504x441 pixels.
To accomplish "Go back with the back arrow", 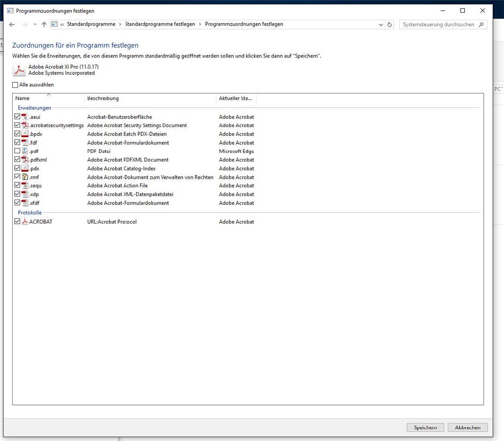I will (x=12, y=25).
